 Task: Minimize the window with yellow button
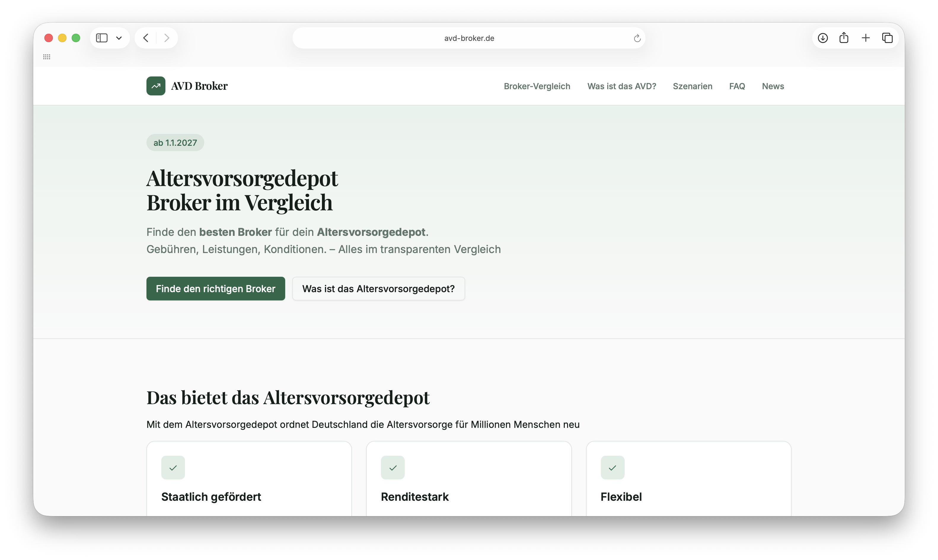[62, 38]
